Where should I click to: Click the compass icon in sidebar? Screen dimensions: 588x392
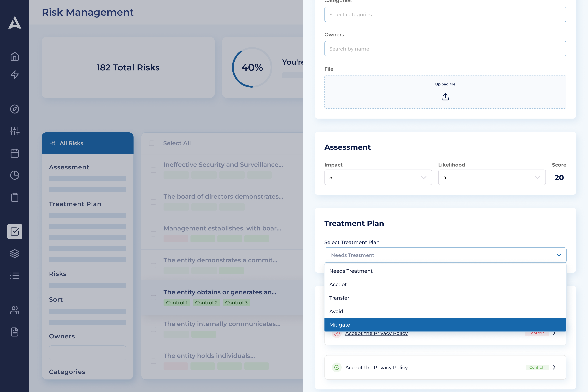click(15, 109)
